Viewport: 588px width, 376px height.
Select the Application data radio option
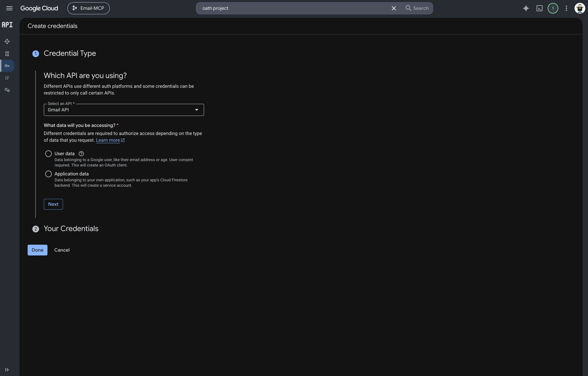click(48, 174)
